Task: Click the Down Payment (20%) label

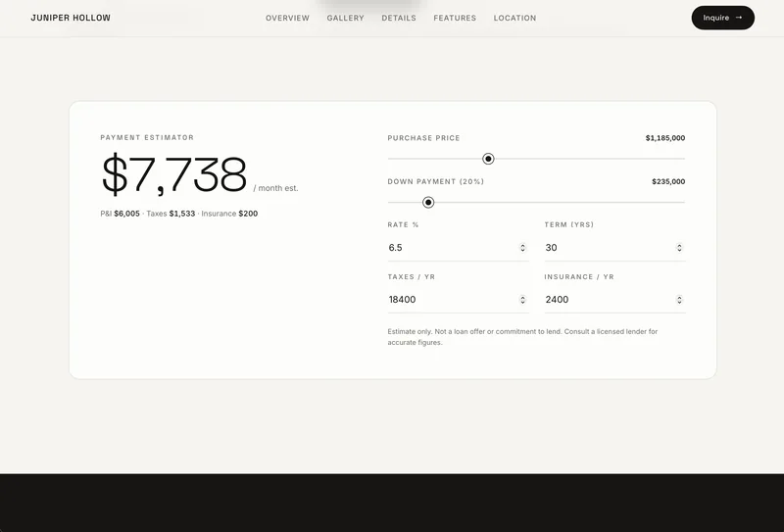Action: click(435, 181)
